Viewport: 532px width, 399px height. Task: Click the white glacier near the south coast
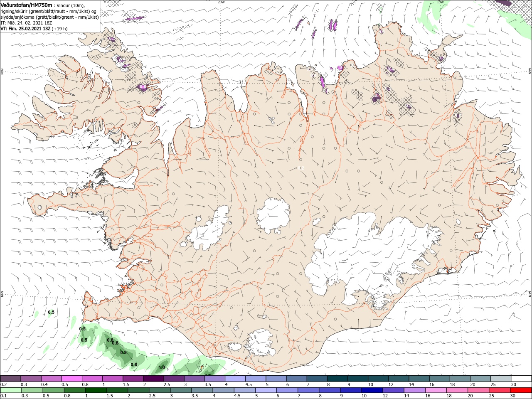260,343
